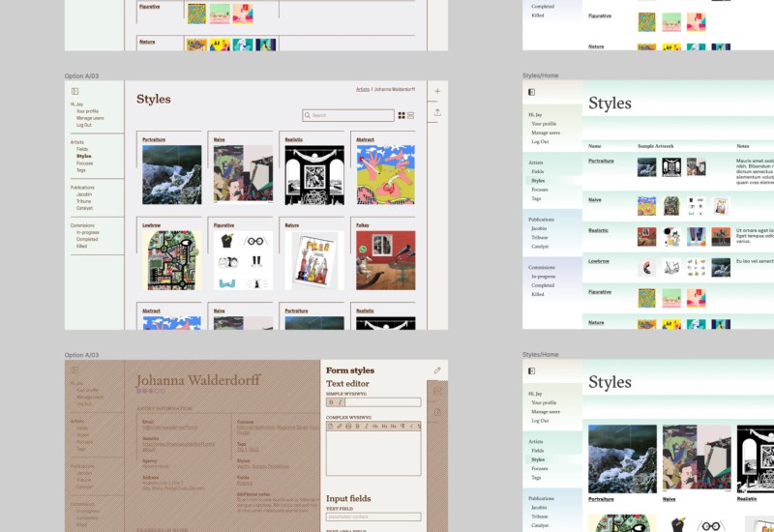Select Focuses in the Option A/03 sidebar
This screenshot has height=532, width=774.
pos(84,163)
